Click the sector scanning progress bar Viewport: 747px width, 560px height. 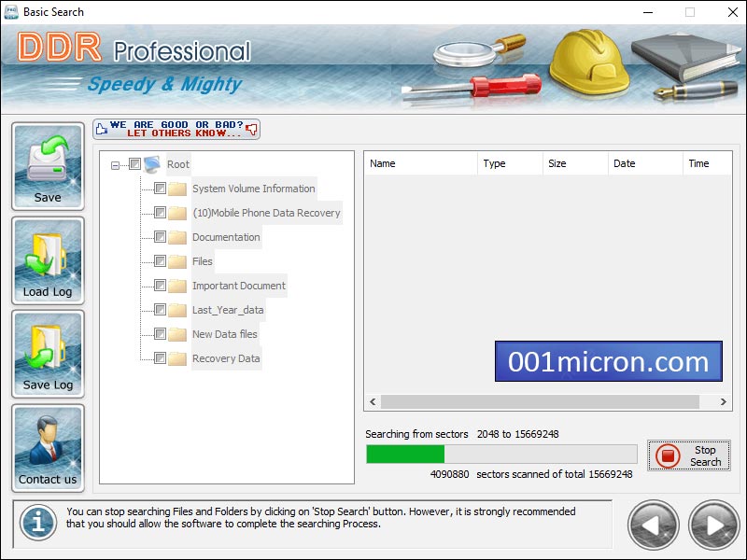point(501,455)
